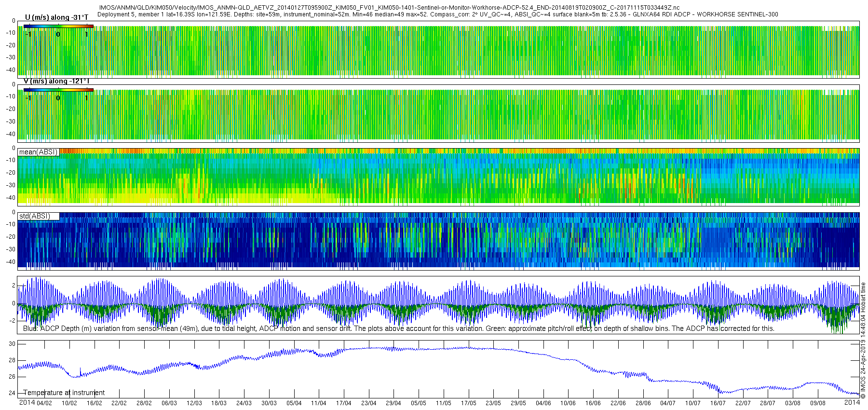Select the 04/02 date on time axis
This screenshot has height=410, width=868.
44,403
